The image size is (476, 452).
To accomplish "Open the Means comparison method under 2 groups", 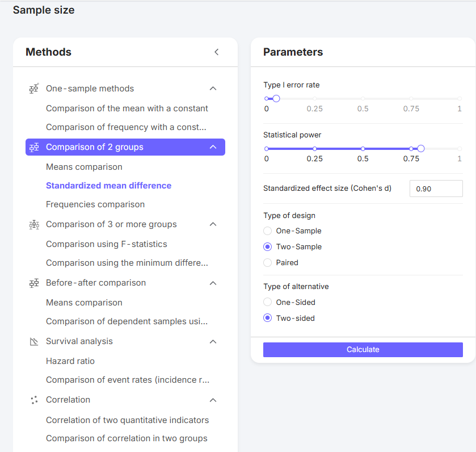I will pyautogui.click(x=84, y=167).
